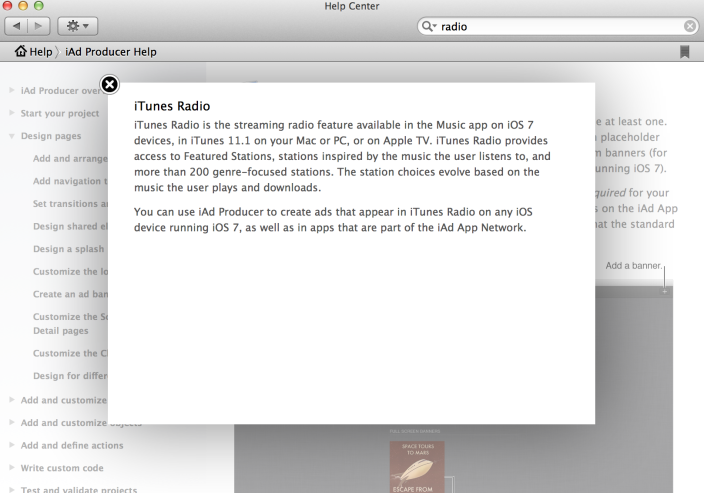Expand Add and customize objects topic
This screenshot has width=704, height=493.
pos(12,423)
